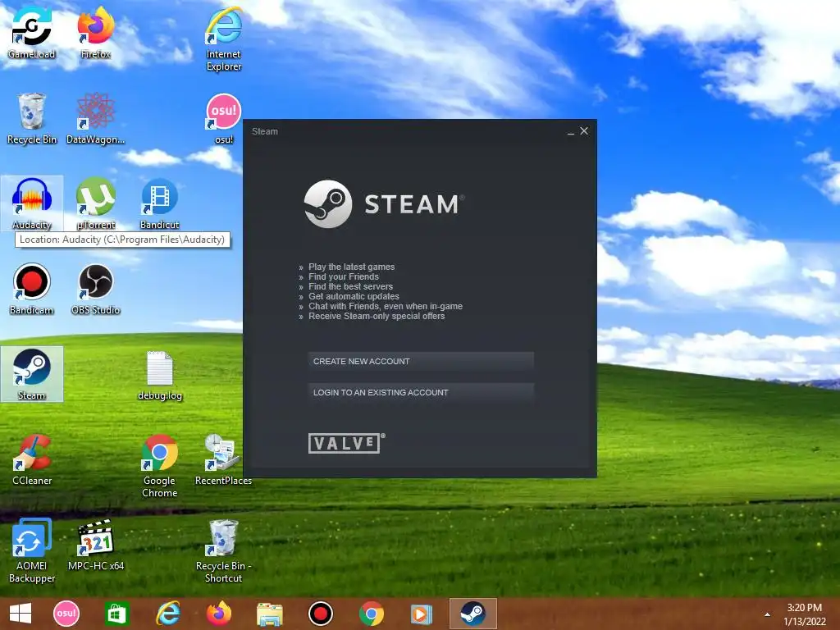The width and height of the screenshot is (840, 630).
Task: Select the Audacity desktop icon
Action: [32, 203]
